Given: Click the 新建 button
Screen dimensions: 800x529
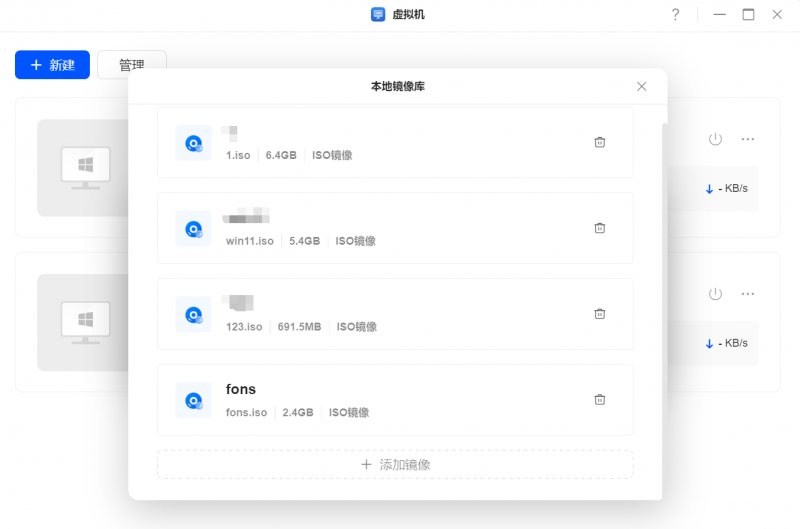Looking at the screenshot, I should pos(52,65).
